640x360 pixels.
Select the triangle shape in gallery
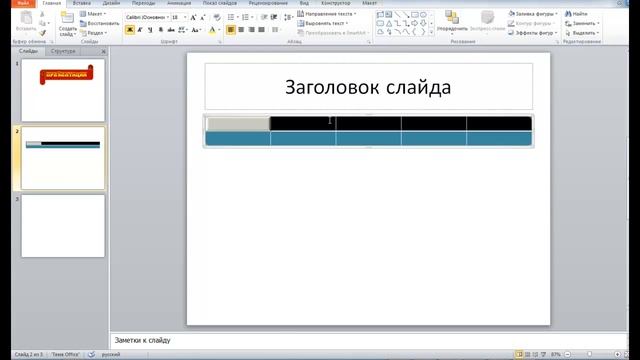click(389, 24)
